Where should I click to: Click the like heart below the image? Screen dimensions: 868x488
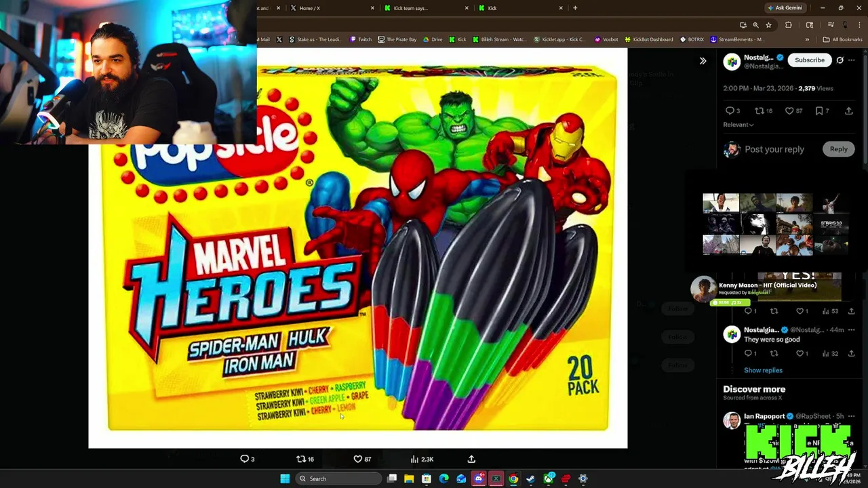point(358,459)
